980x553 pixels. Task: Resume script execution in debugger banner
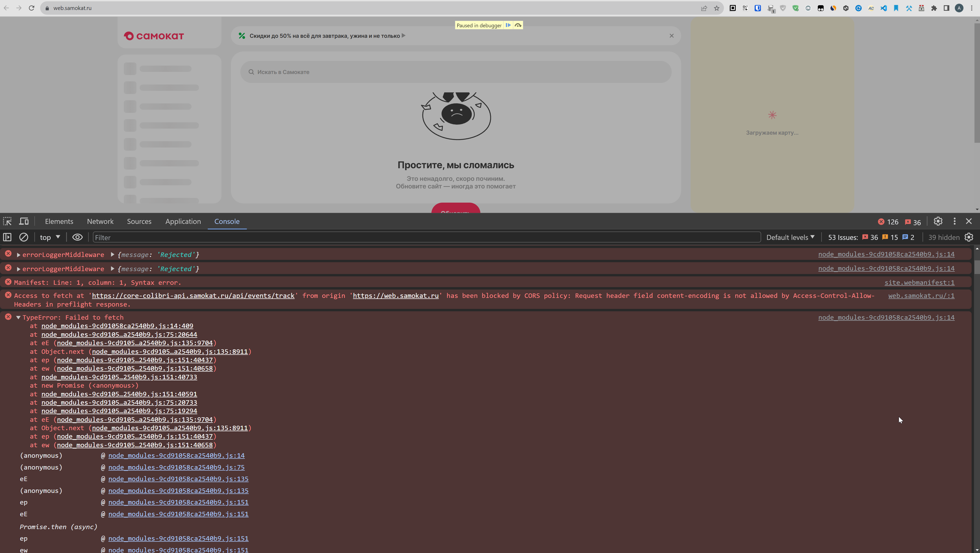coord(509,25)
